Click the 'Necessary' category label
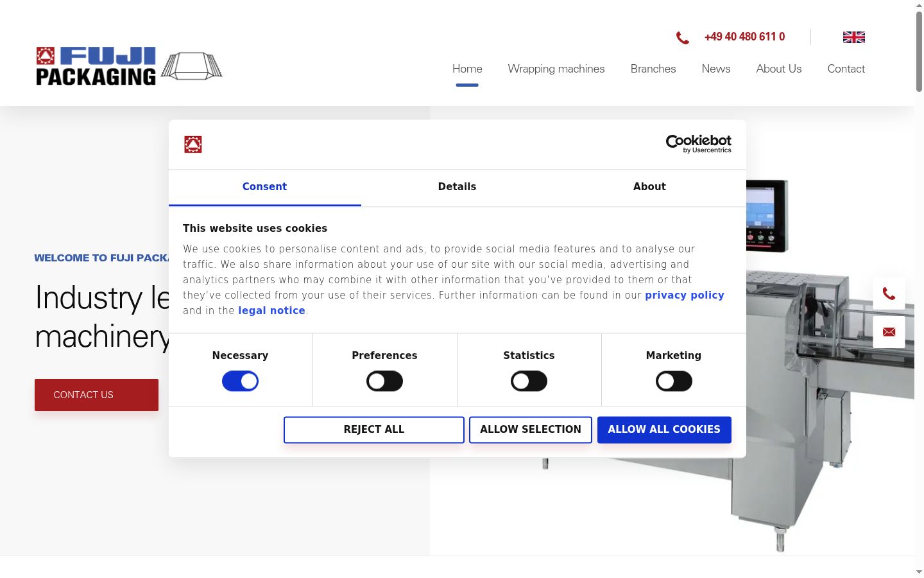The height and width of the screenshot is (578, 924). click(x=240, y=356)
